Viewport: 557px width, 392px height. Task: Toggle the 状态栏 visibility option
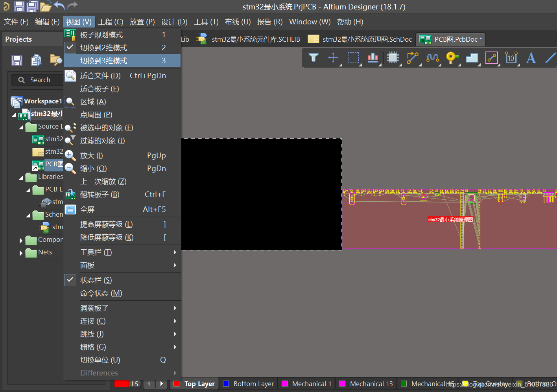tap(70, 280)
